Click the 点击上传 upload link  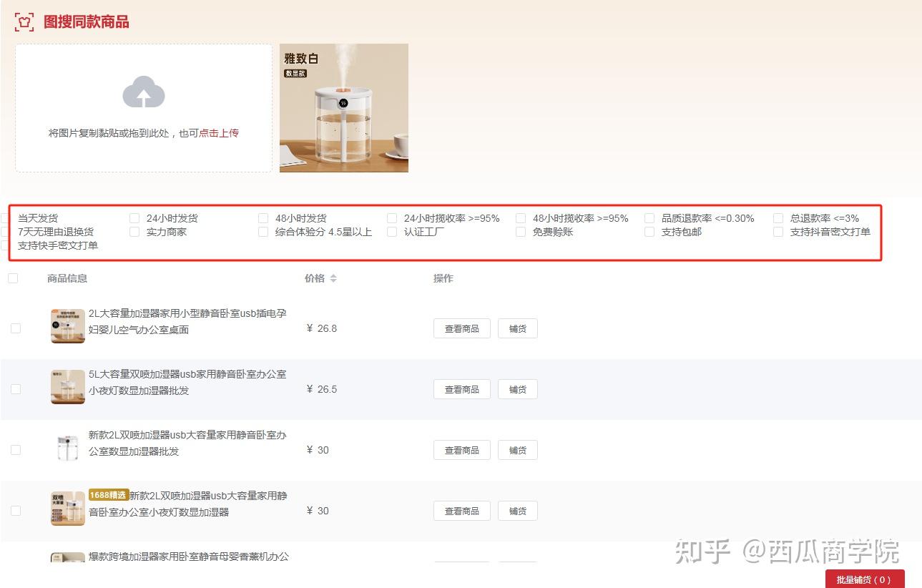click(220, 133)
